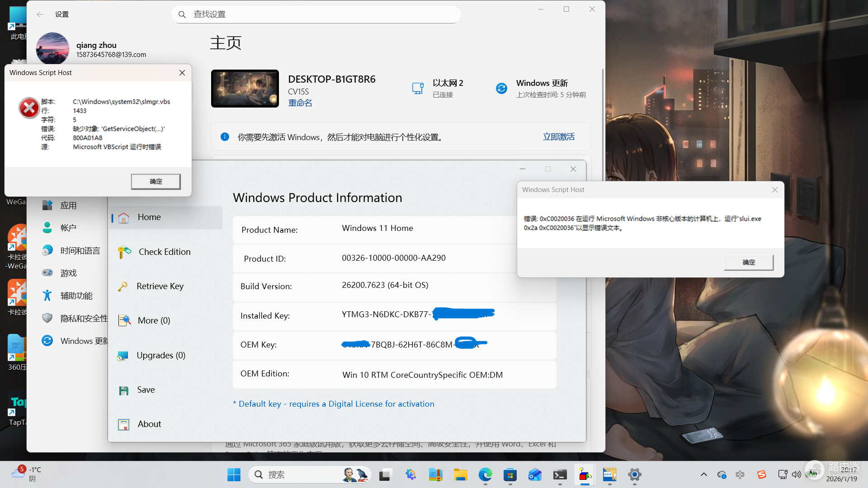Click the More magnifier icon
This screenshot has width=868, height=488.
pyautogui.click(x=124, y=321)
